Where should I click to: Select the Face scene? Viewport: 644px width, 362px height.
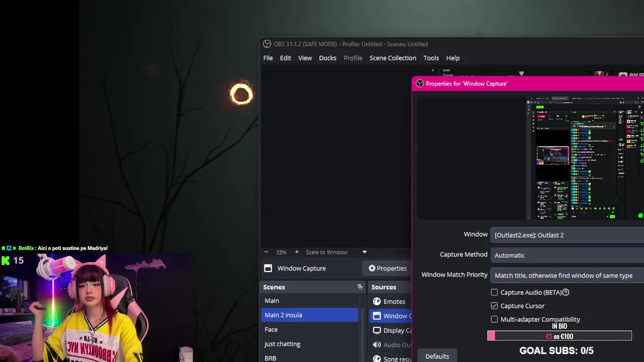click(310, 329)
